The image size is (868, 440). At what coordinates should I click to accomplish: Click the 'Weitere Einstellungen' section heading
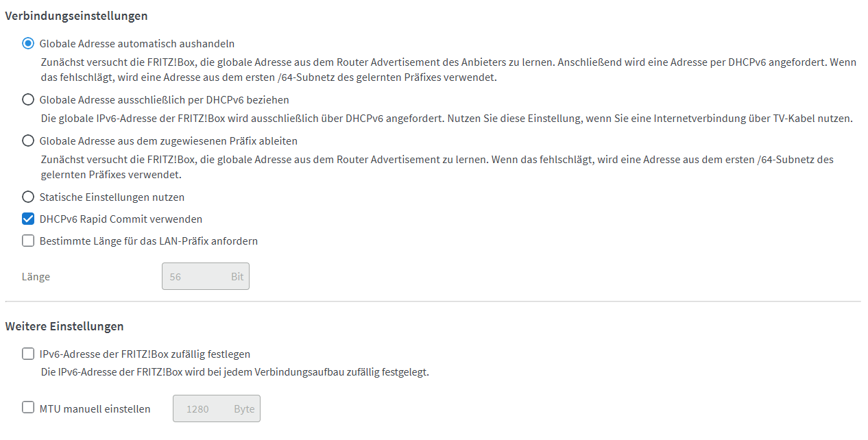coord(64,326)
